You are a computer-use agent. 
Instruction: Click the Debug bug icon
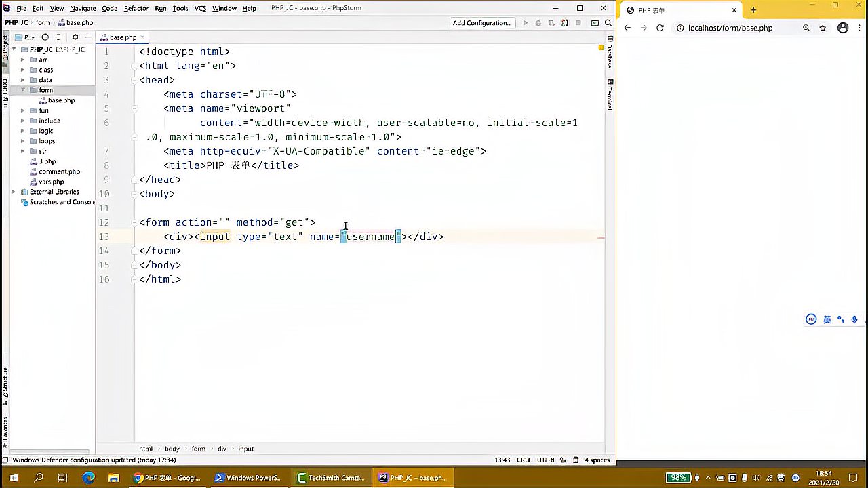(x=538, y=23)
